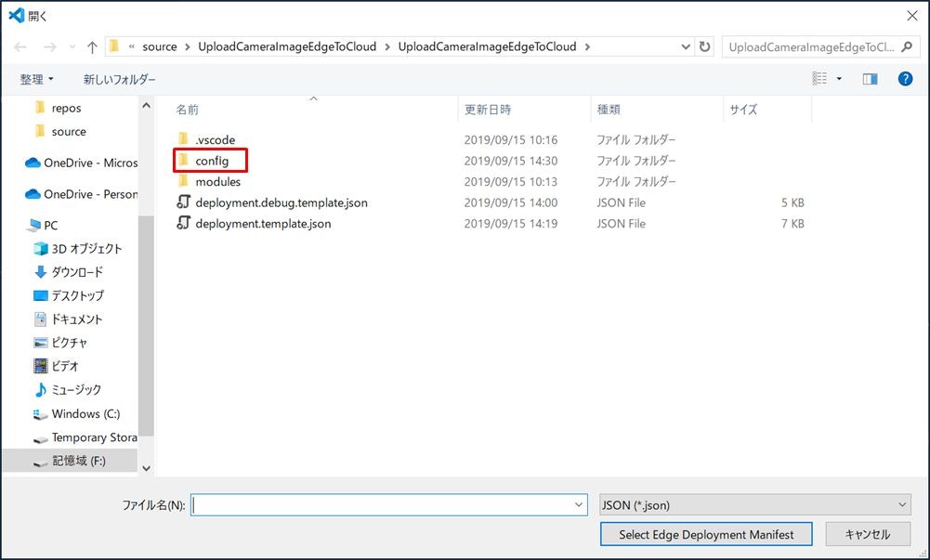Viewport: 930px width, 560px height.
Task: Select 記憶域 (F:) drive
Action: [70, 461]
